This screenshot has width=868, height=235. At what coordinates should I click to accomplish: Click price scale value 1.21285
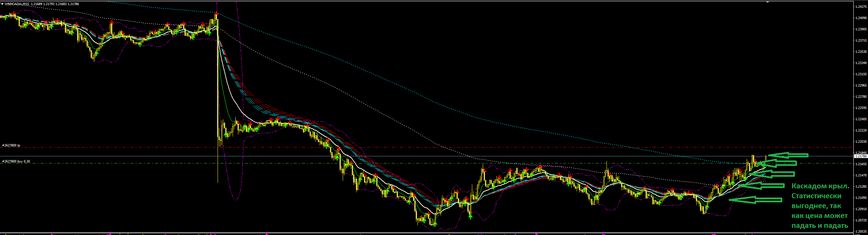[x=861, y=186]
